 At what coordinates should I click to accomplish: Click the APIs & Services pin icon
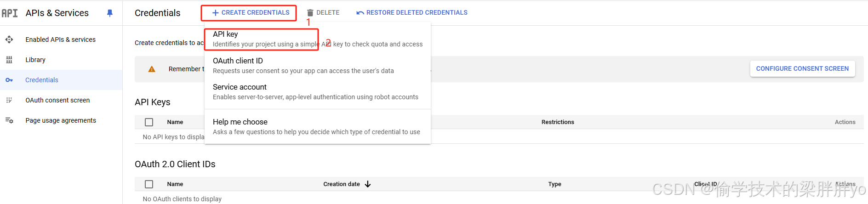[x=109, y=13]
